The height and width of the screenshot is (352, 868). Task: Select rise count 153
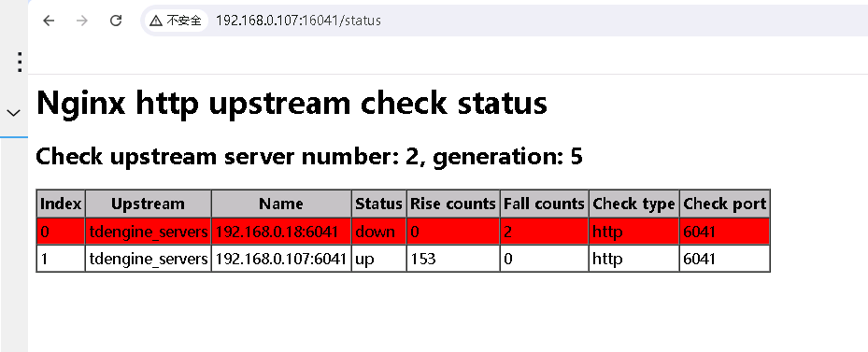click(x=453, y=259)
